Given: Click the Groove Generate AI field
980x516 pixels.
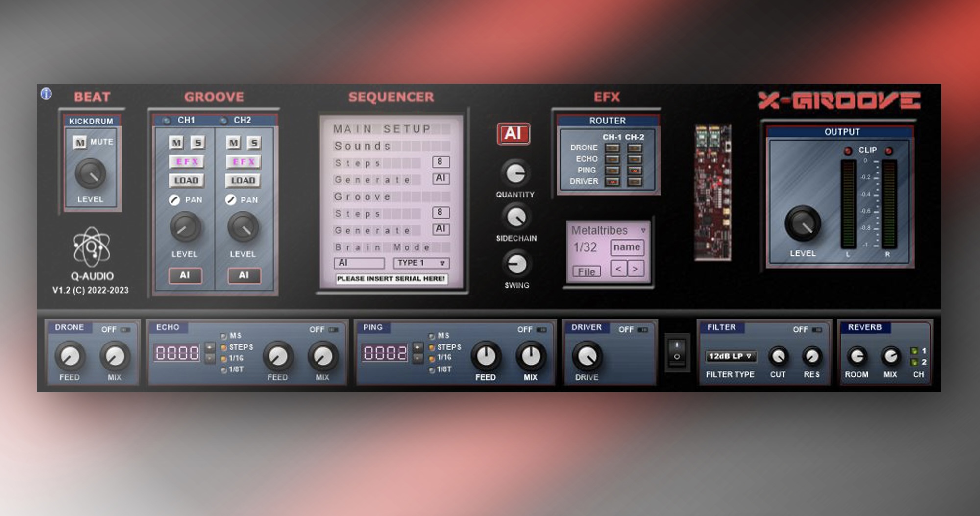Looking at the screenshot, I should coord(441,229).
